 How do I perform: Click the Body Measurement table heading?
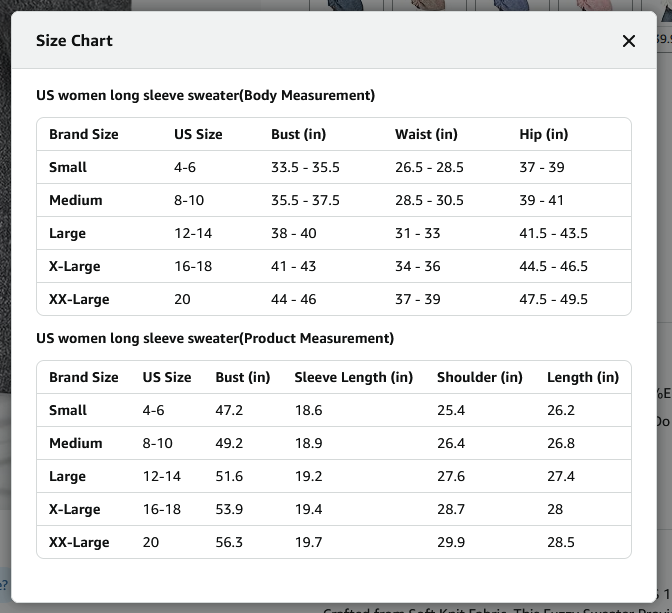[205, 95]
